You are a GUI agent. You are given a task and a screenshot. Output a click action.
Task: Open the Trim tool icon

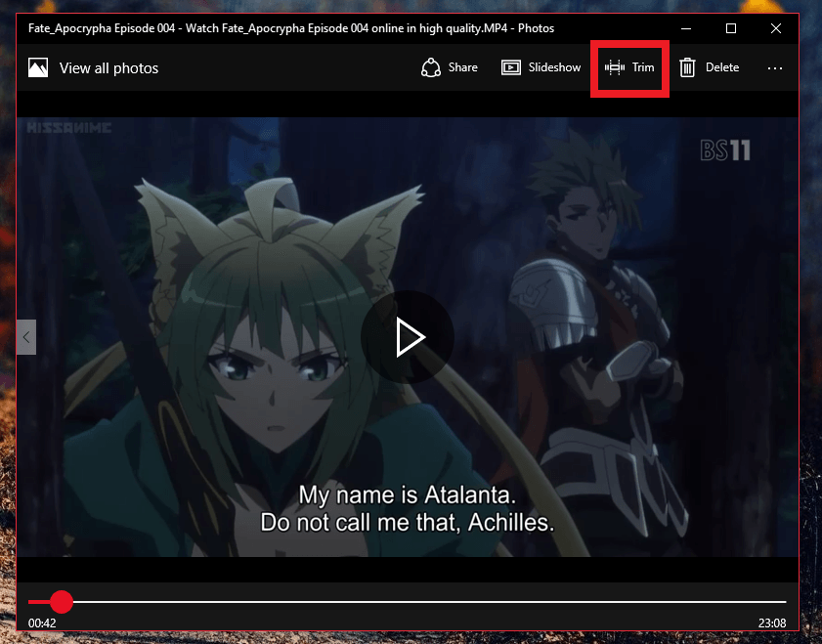click(x=615, y=67)
